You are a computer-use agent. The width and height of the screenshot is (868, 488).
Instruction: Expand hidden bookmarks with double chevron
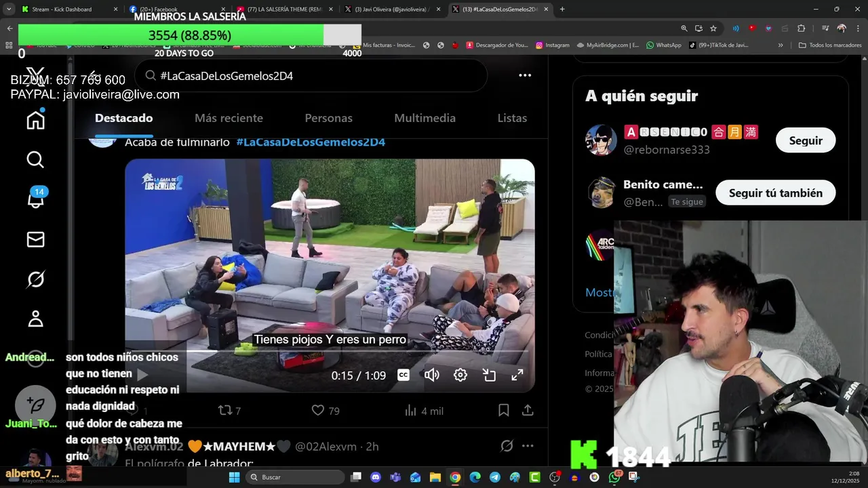pos(781,45)
